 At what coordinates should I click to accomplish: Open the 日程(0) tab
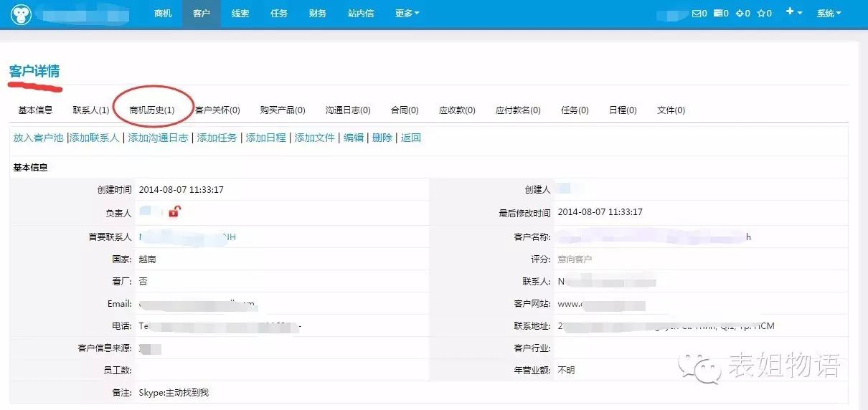click(x=623, y=110)
